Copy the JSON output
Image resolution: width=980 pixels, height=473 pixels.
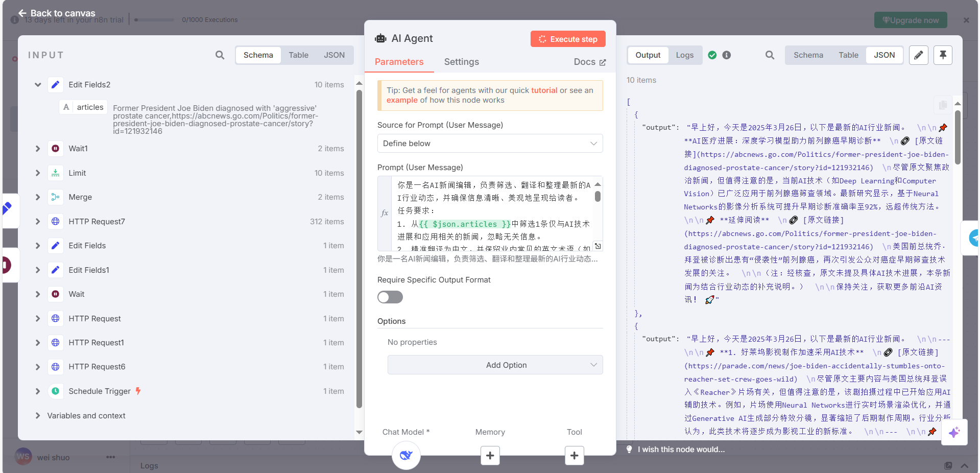click(943, 105)
